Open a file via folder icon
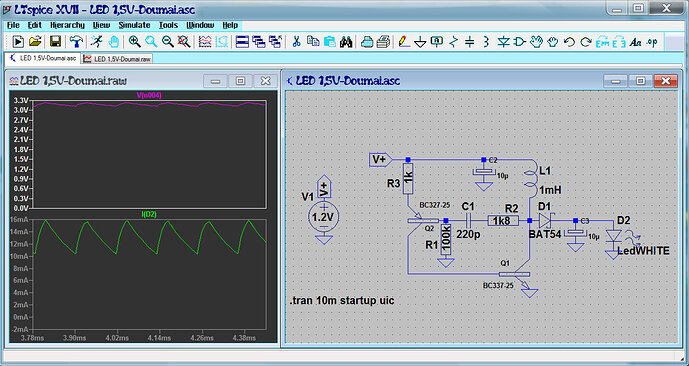The image size is (689, 366). 35,42
